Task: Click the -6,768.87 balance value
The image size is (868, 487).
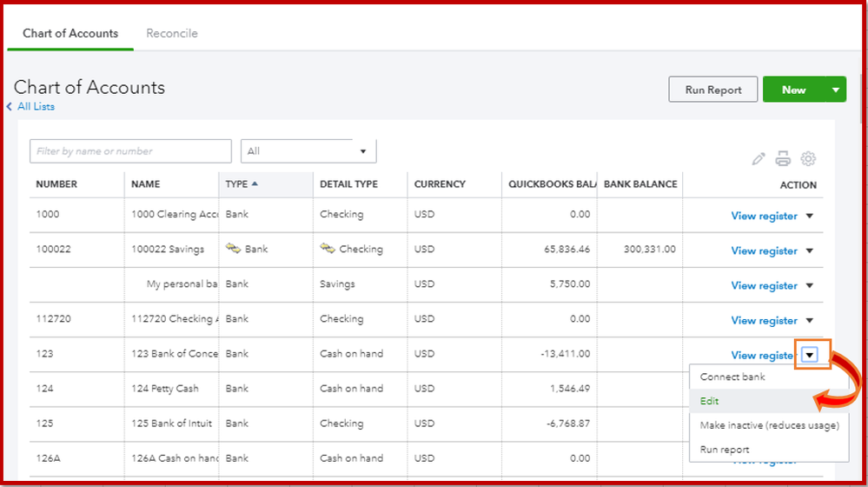Action: (568, 424)
